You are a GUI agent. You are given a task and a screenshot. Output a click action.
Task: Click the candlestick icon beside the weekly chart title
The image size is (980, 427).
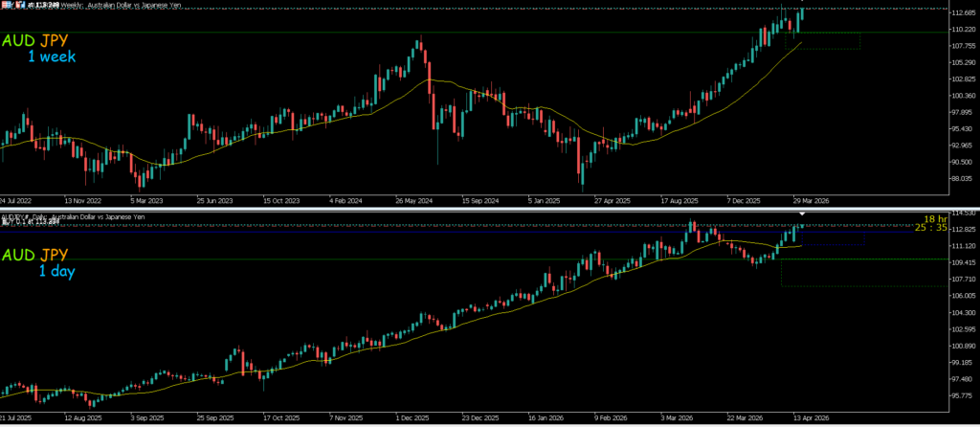(x=19, y=5)
